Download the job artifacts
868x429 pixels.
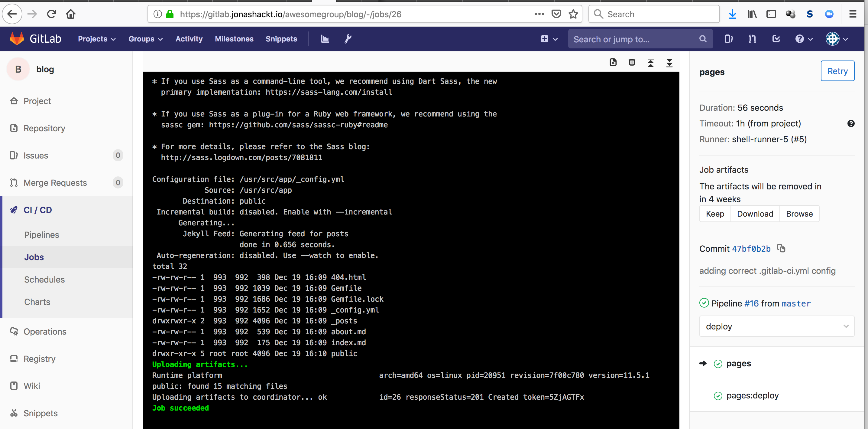coord(755,214)
